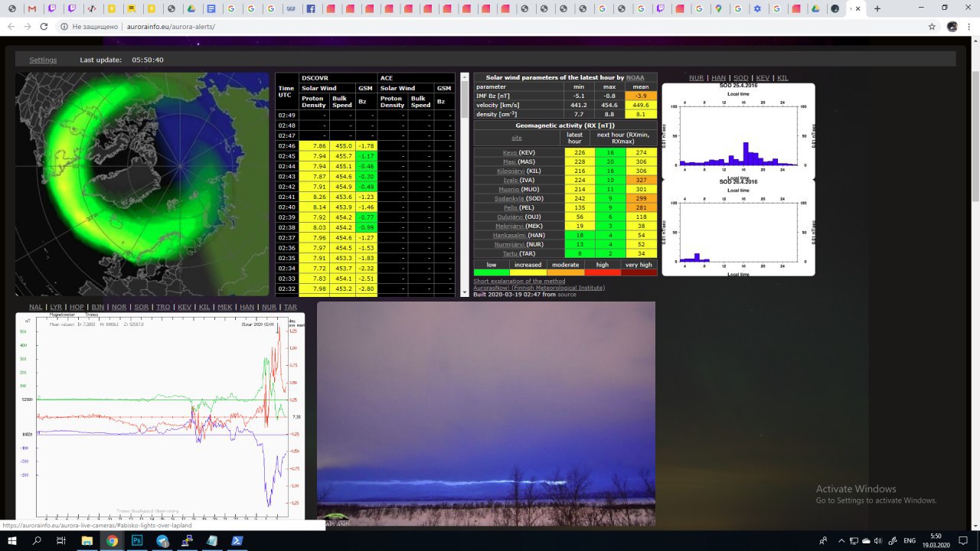The width and height of the screenshot is (980, 551).
Task: Open the Kilpisjärvi site link
Action: [508, 171]
